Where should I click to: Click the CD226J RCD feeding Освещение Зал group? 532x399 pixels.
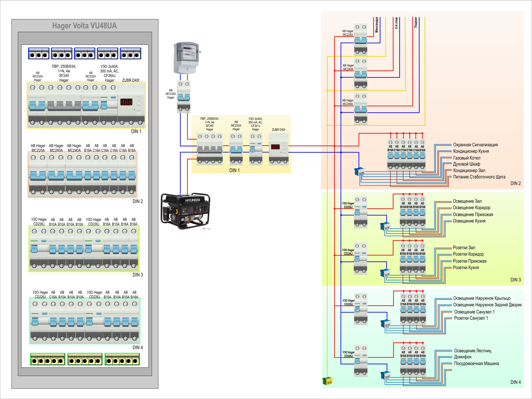(x=361, y=212)
